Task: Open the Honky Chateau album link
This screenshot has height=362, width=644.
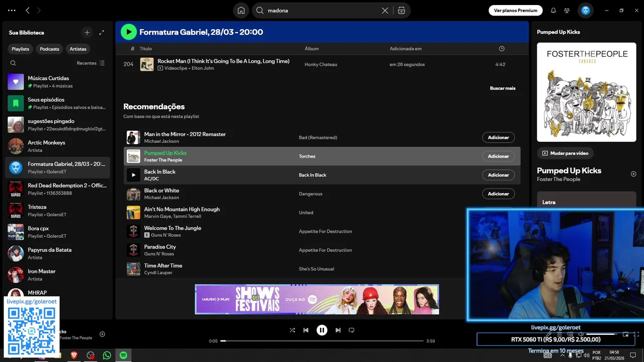Action: (x=321, y=64)
